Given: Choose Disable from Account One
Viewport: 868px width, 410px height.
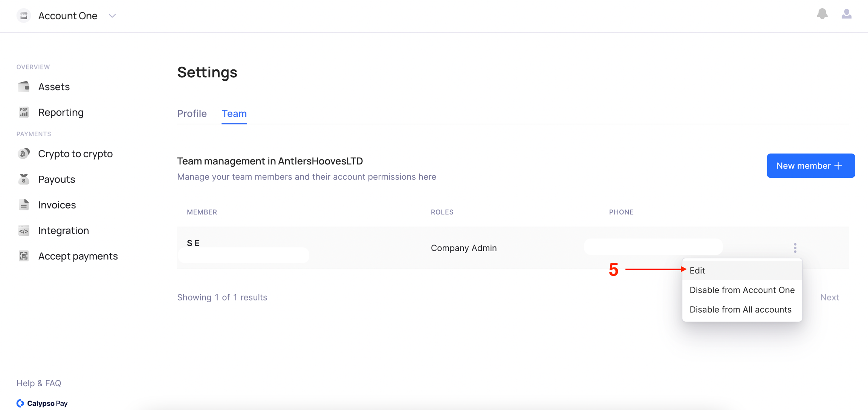Looking at the screenshot, I should coord(742,290).
